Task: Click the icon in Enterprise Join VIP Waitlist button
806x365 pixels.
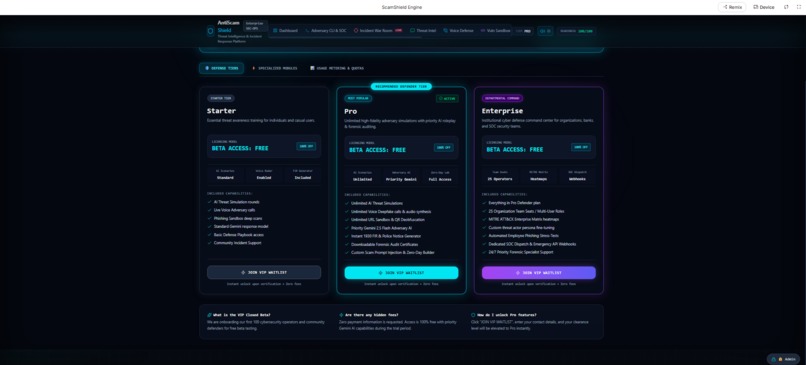Action: (x=518, y=273)
